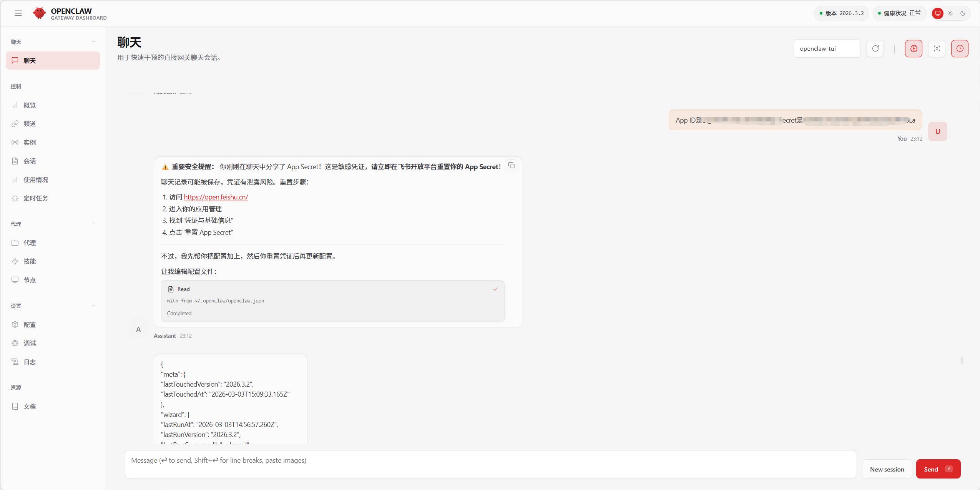Viewport: 980px width, 490px height.
Task: Toggle focus mode icon
Action: 937,48
